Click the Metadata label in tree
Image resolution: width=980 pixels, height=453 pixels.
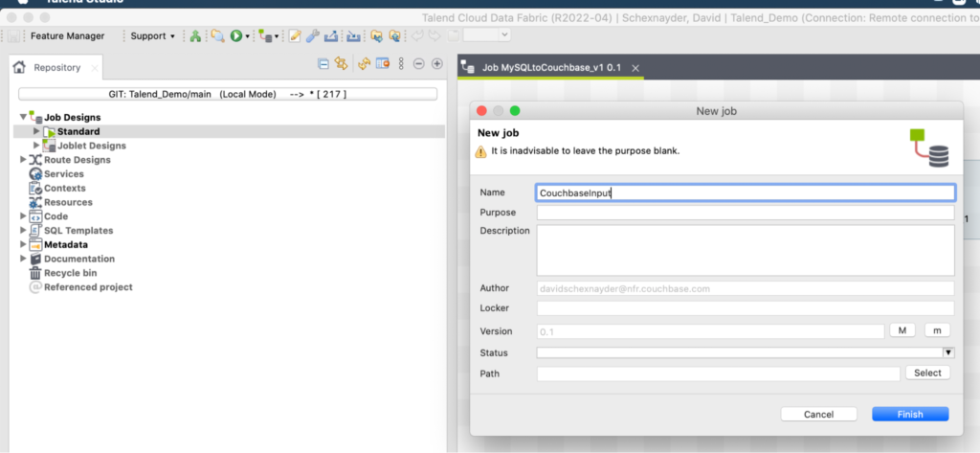coord(66,244)
